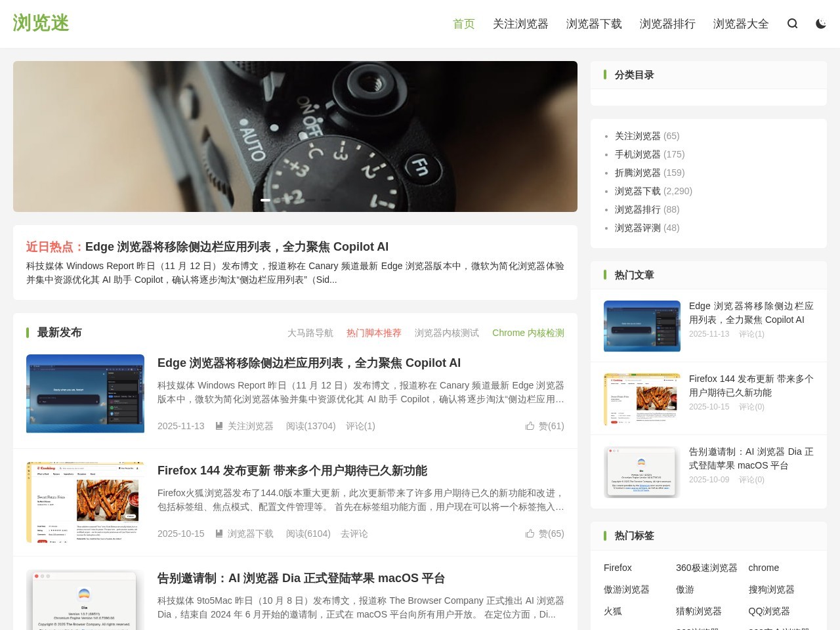Select the Firefox tag

(618, 568)
